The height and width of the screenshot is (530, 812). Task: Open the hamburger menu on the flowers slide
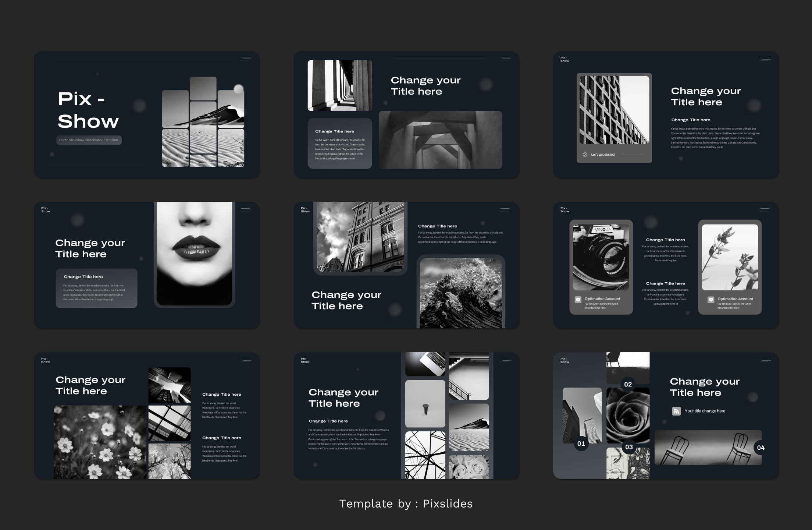click(x=245, y=361)
